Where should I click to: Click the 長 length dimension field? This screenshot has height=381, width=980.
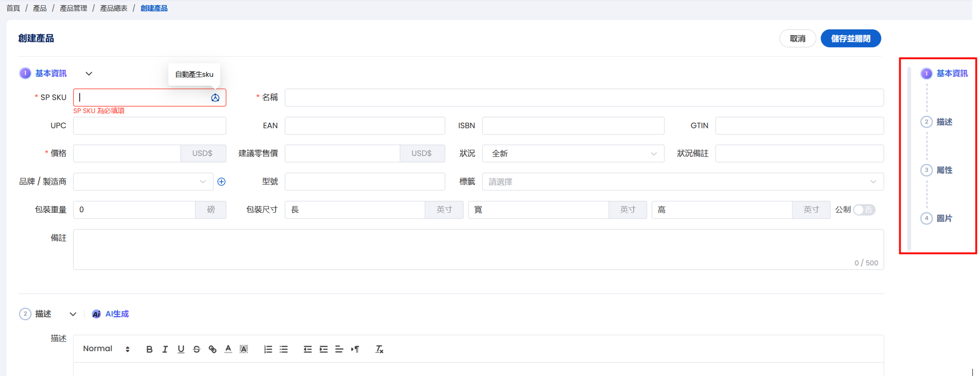point(355,210)
